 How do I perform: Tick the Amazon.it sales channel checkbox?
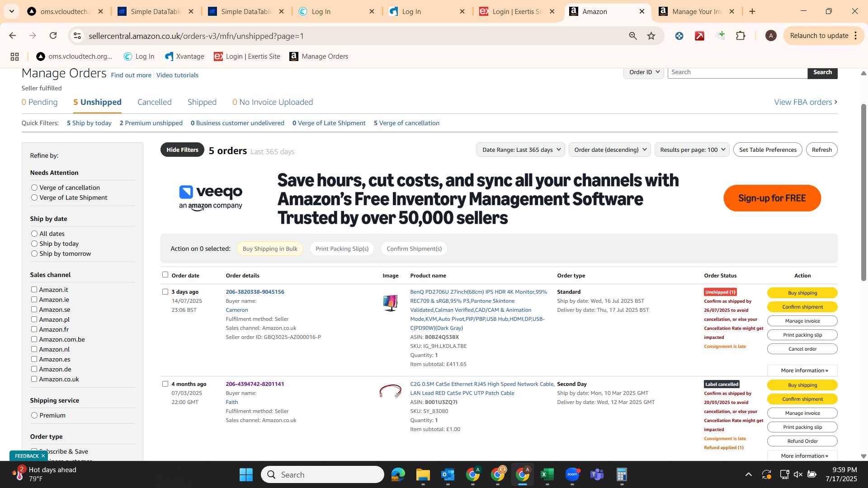34,289
